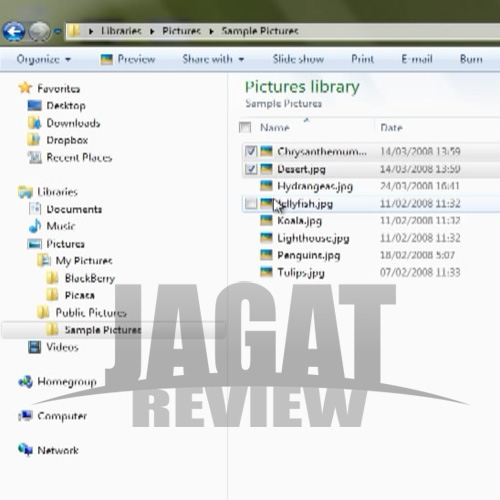
Task: Click the Lighthouse.jpg image icon
Action: point(266,238)
